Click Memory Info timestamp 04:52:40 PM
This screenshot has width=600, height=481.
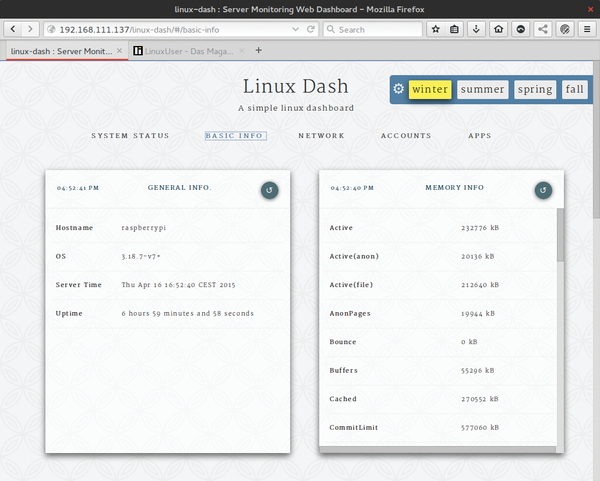coord(352,188)
